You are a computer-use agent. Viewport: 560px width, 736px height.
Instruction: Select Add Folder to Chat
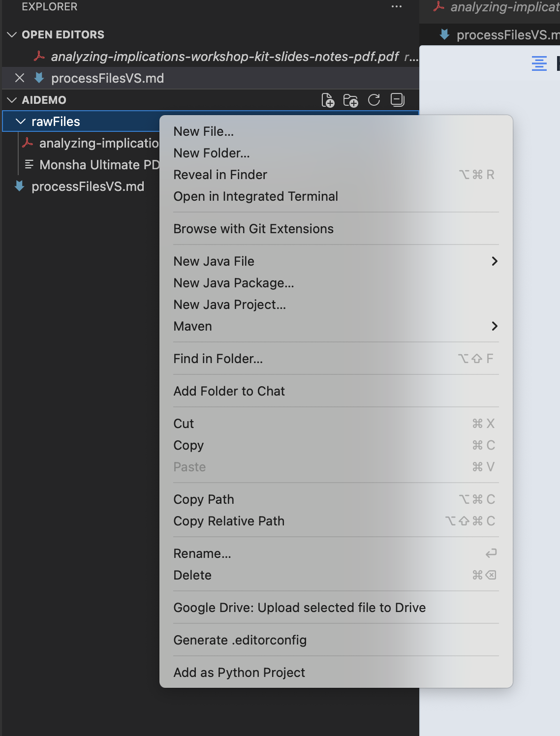point(229,391)
